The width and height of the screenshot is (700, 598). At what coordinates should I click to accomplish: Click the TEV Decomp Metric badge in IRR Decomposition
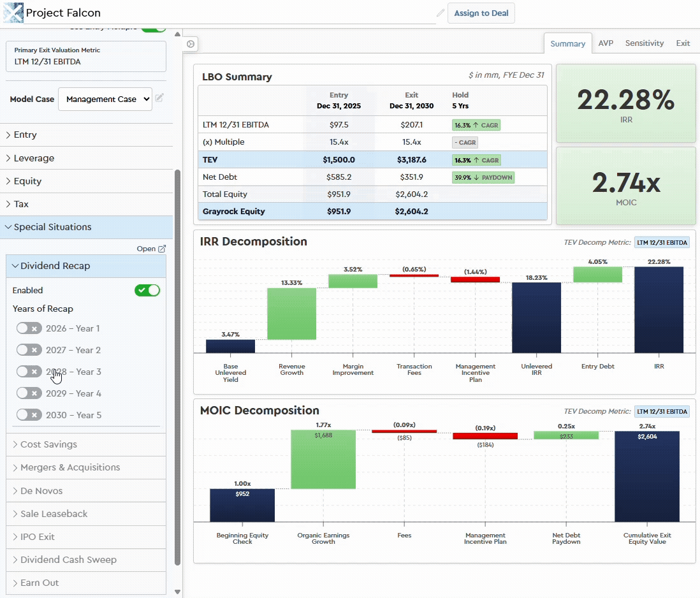(663, 242)
